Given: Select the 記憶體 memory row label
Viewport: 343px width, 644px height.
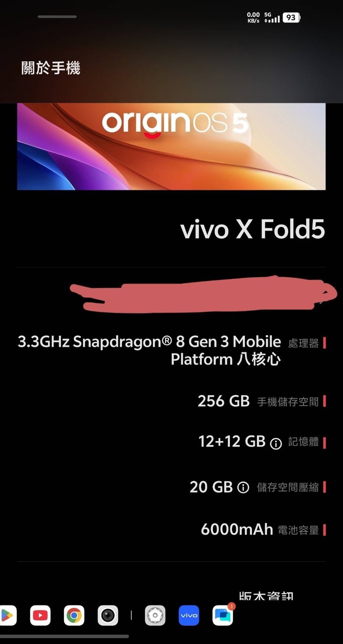Looking at the screenshot, I should point(303,442).
